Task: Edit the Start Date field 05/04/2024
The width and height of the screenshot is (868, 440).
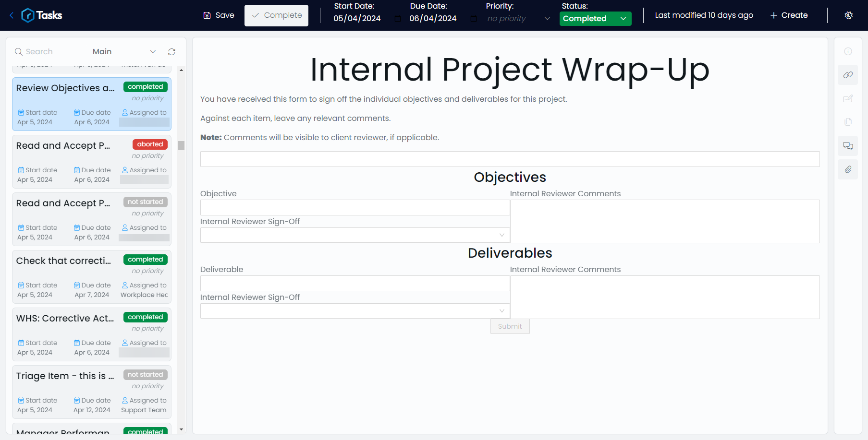Action: pos(357,19)
